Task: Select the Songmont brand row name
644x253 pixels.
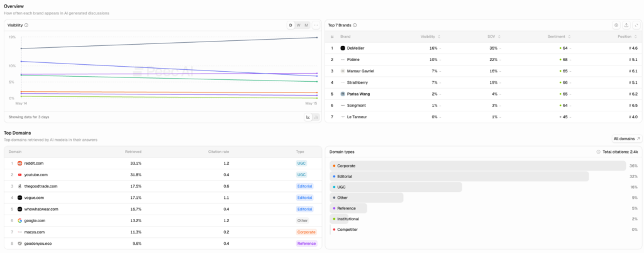Action: click(355, 106)
